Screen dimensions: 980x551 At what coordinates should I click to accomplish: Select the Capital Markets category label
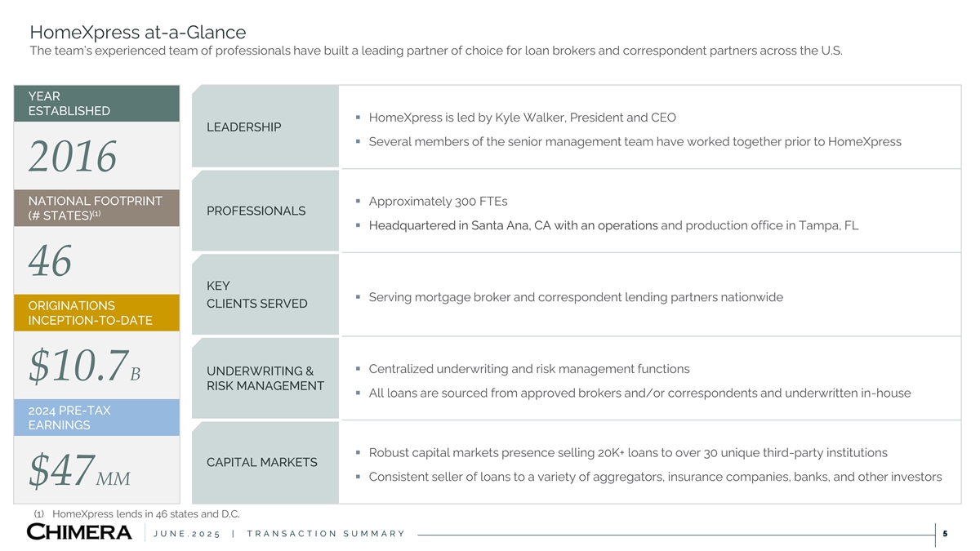click(261, 463)
